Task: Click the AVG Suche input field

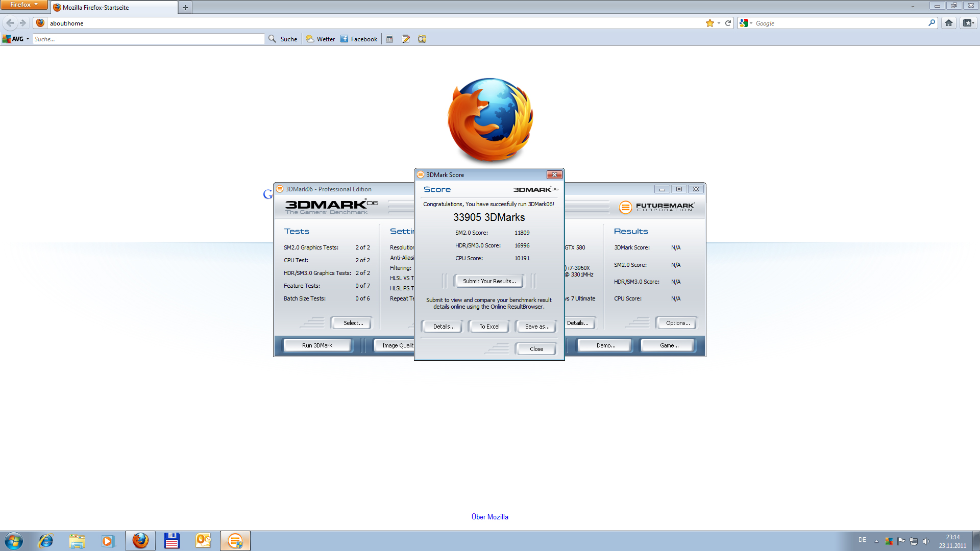Action: (x=149, y=39)
